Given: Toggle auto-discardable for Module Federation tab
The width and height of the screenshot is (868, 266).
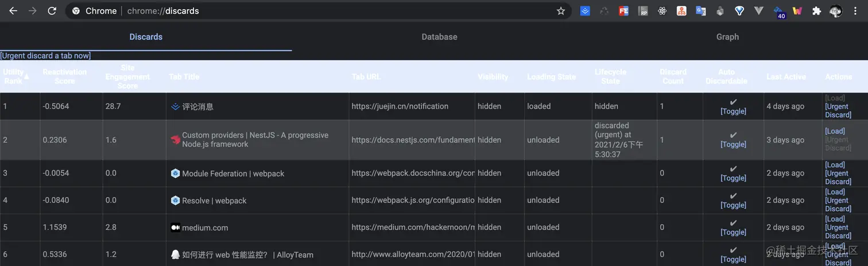Looking at the screenshot, I should [733, 178].
